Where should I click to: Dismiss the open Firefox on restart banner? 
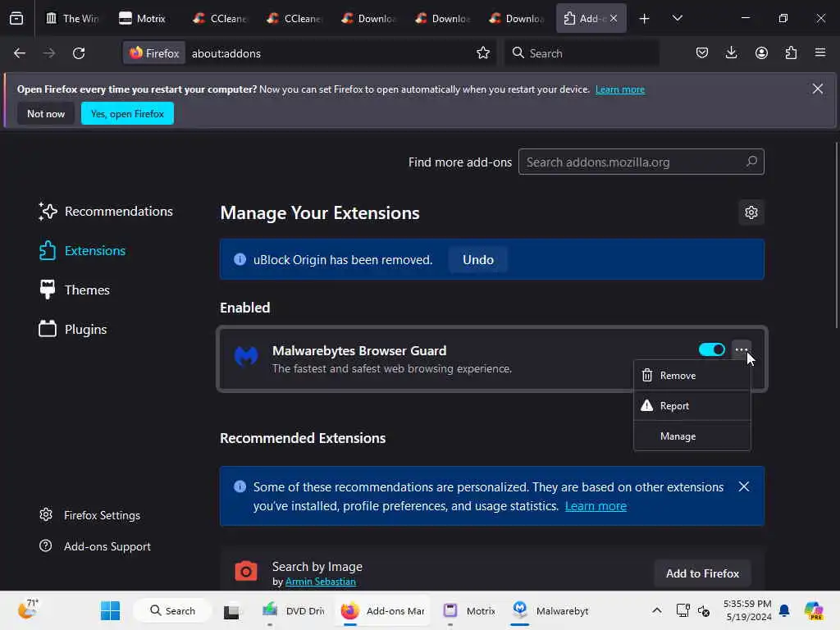click(x=818, y=89)
